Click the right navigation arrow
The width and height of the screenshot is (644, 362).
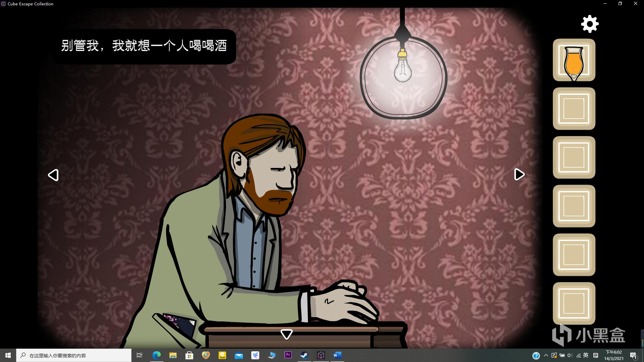519,174
